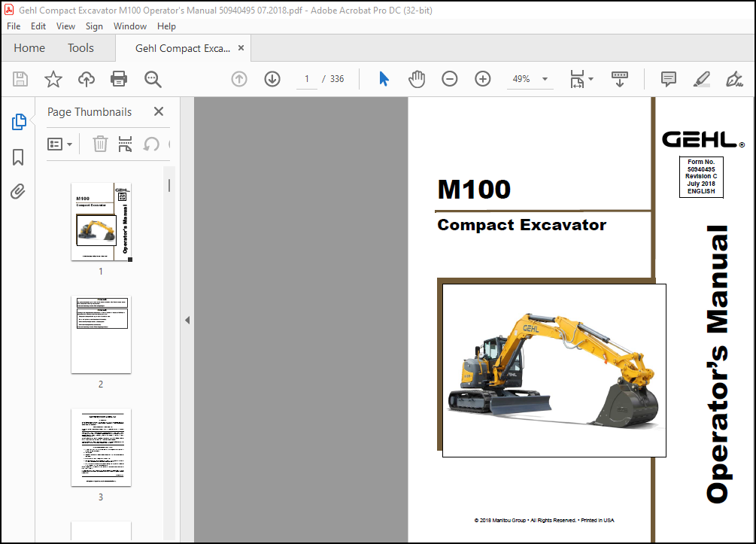Click the Form No. 50940495 box
The image size is (756, 544).
click(x=701, y=177)
